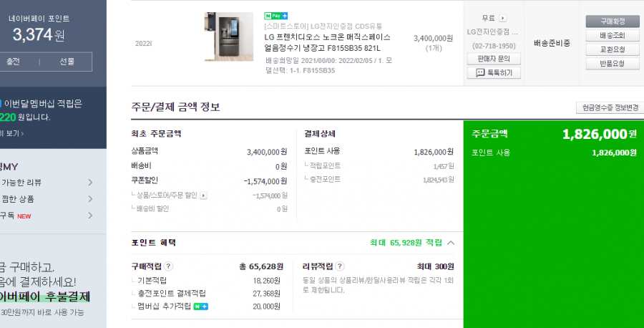
Task: Click the 구매확정 button
Action: click(613, 21)
